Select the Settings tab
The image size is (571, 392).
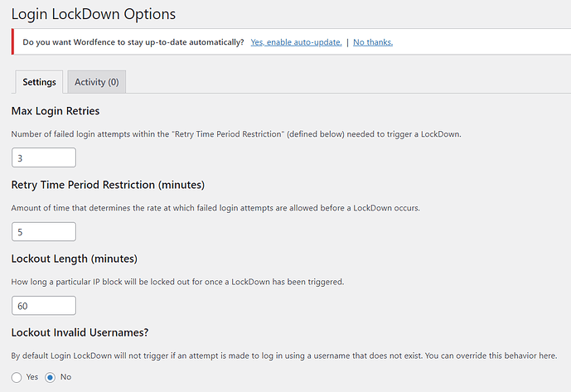tap(39, 82)
